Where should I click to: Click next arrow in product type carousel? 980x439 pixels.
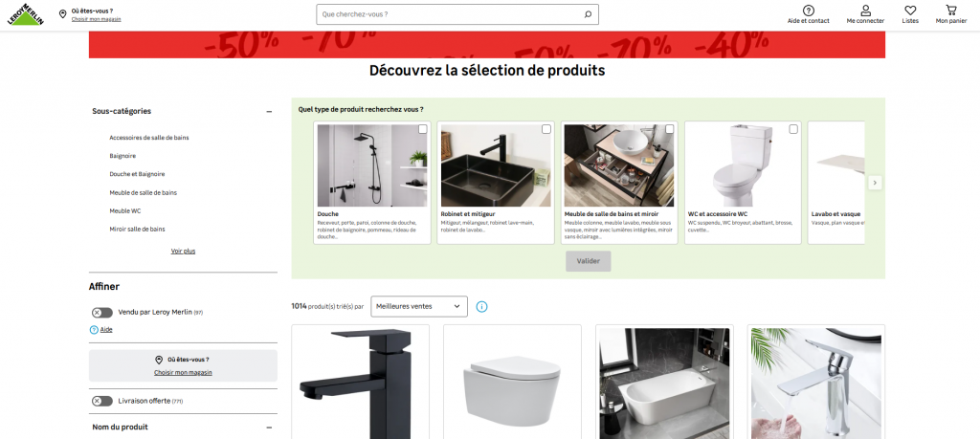pyautogui.click(x=875, y=183)
